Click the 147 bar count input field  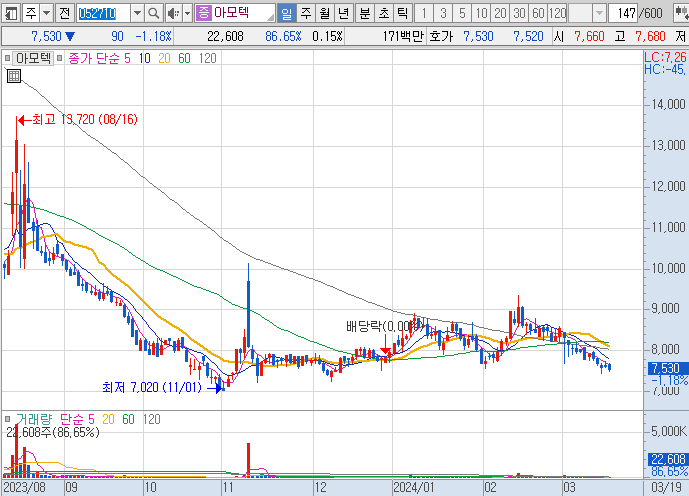click(x=623, y=13)
